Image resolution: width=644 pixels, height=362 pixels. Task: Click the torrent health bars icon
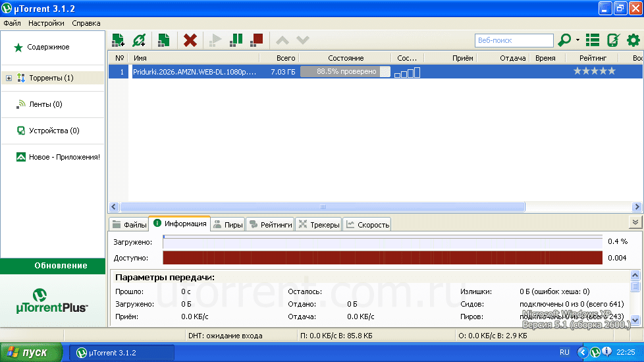(x=407, y=73)
